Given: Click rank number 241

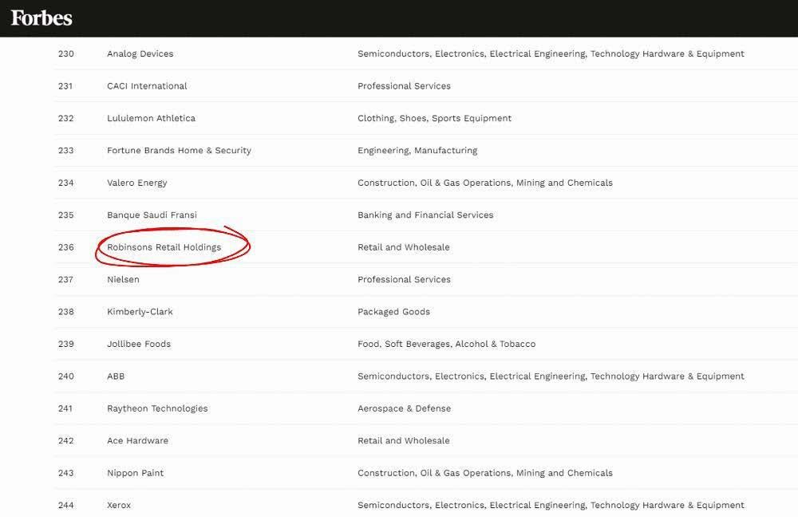Looking at the screenshot, I should click(x=65, y=408).
